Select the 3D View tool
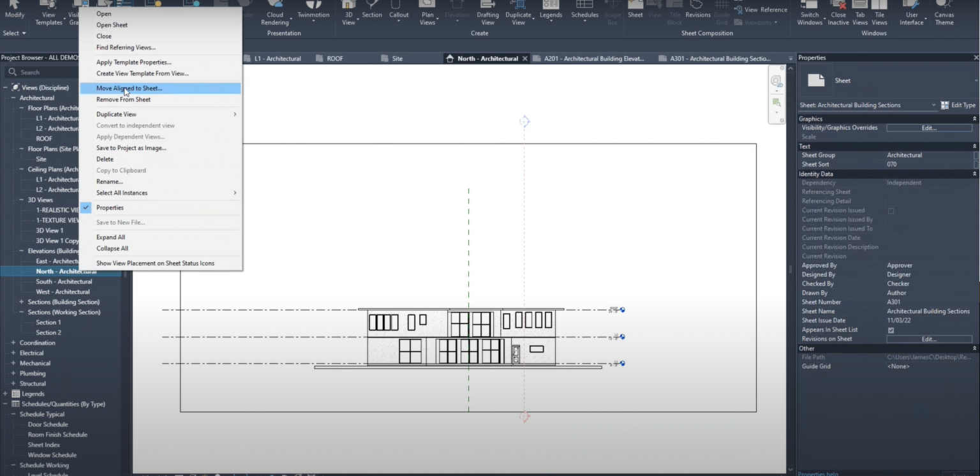Image resolution: width=980 pixels, height=476 pixels. pos(348,13)
